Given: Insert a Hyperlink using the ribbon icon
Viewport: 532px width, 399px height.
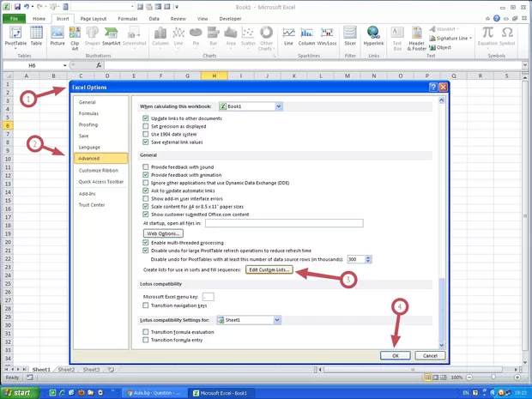Looking at the screenshot, I should (x=373, y=34).
